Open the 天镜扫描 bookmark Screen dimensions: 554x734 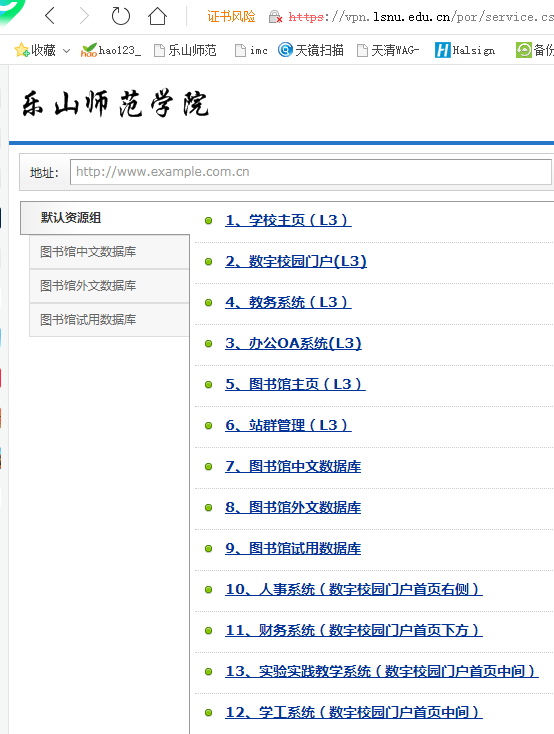pos(310,50)
